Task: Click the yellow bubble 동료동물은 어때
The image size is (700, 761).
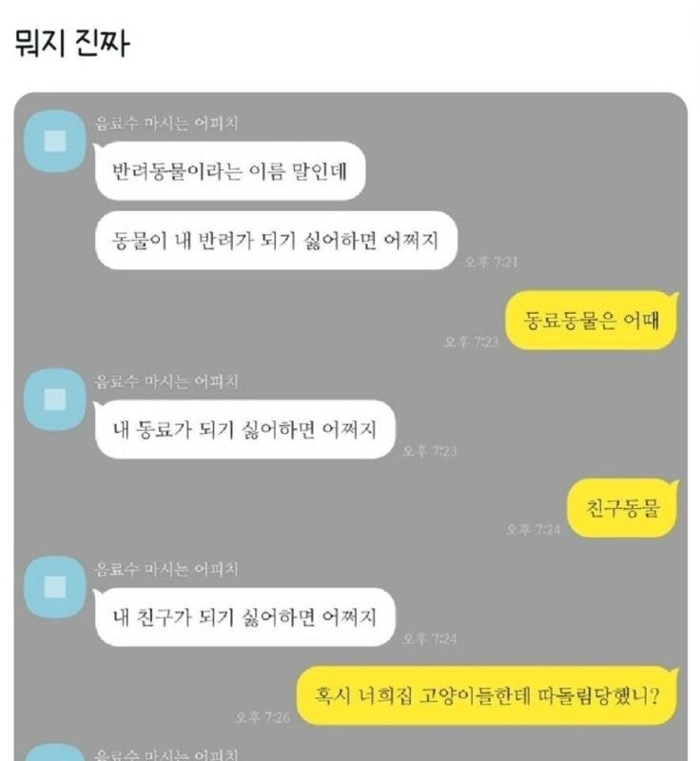Action: click(592, 321)
